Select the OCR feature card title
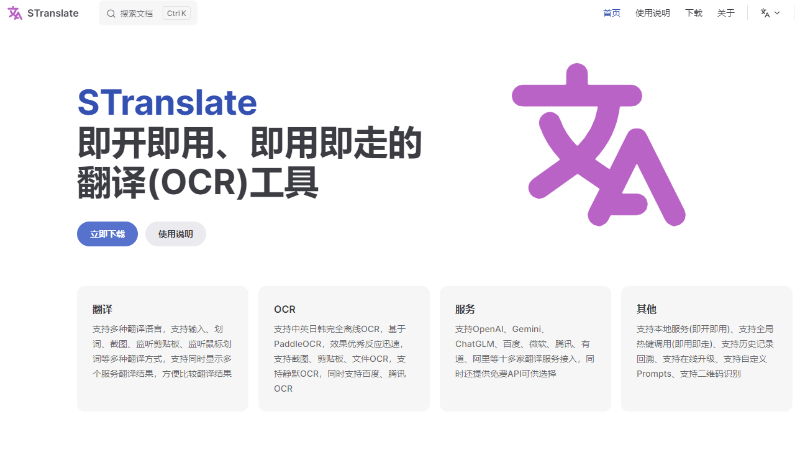Screen dimensions: 800x450 (285, 309)
